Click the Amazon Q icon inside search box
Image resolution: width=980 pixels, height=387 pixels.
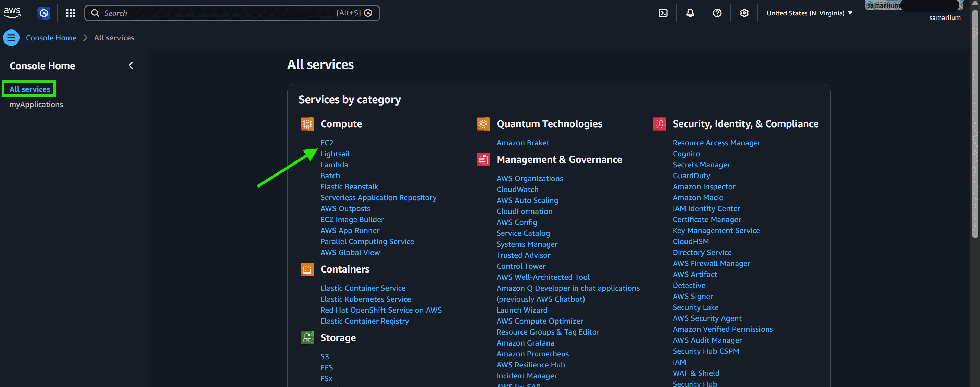(368, 13)
